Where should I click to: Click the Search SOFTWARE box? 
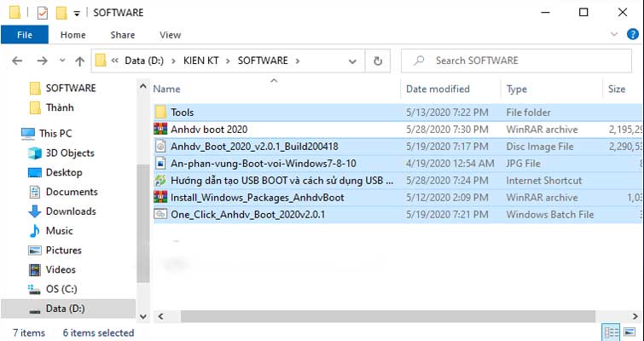point(516,61)
